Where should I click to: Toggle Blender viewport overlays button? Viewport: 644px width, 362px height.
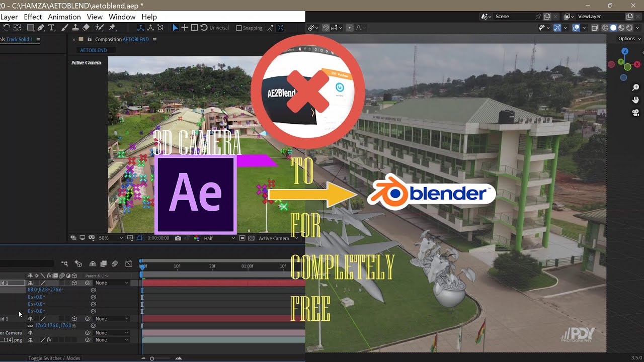tap(576, 28)
